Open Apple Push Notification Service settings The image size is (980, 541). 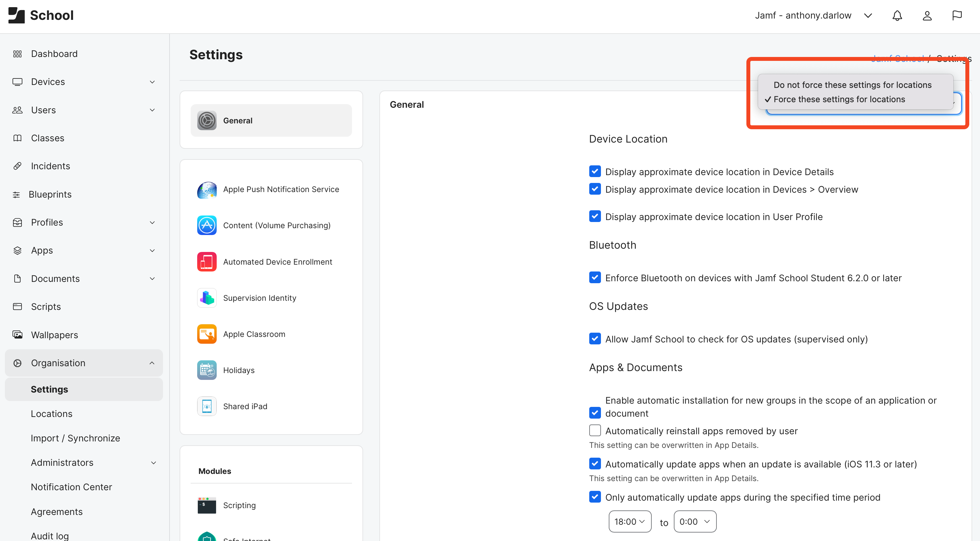point(271,189)
